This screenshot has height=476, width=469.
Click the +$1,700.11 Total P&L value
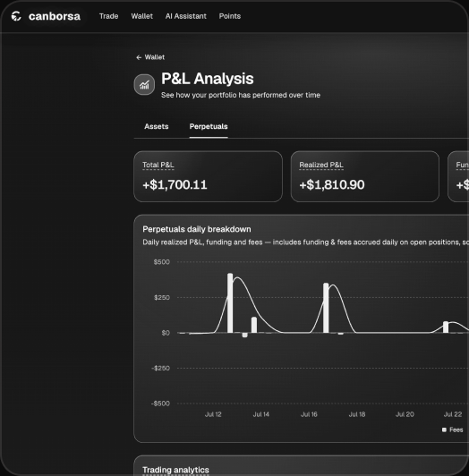coord(175,184)
